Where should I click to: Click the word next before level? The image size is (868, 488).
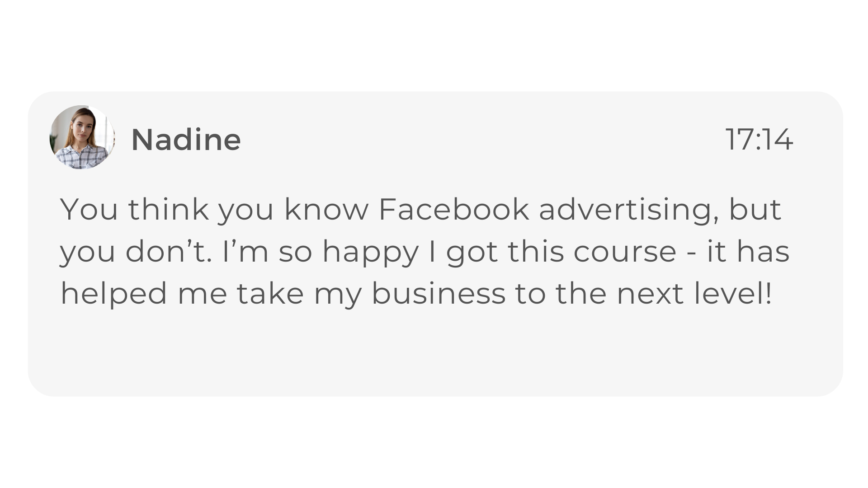pyautogui.click(x=650, y=293)
